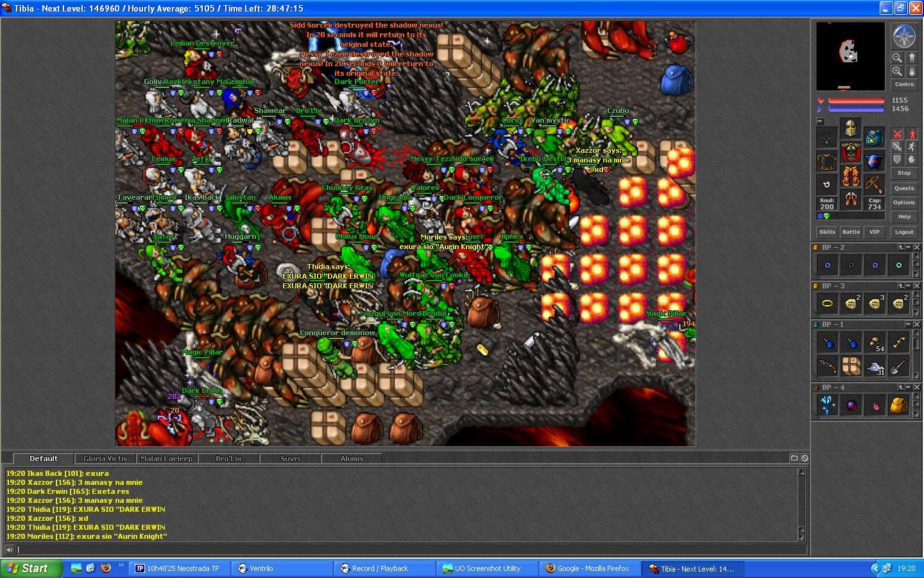Open the Battle list
The image size is (924, 578).
[851, 232]
